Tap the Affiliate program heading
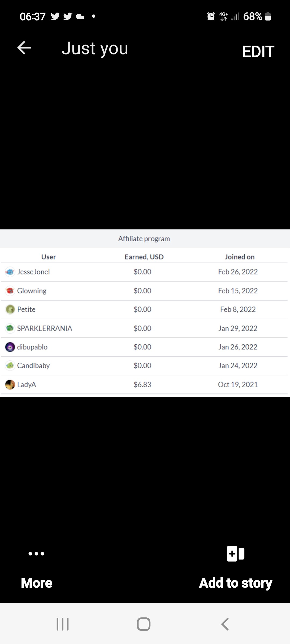Viewport: 290px width, 644px height. pos(144,239)
